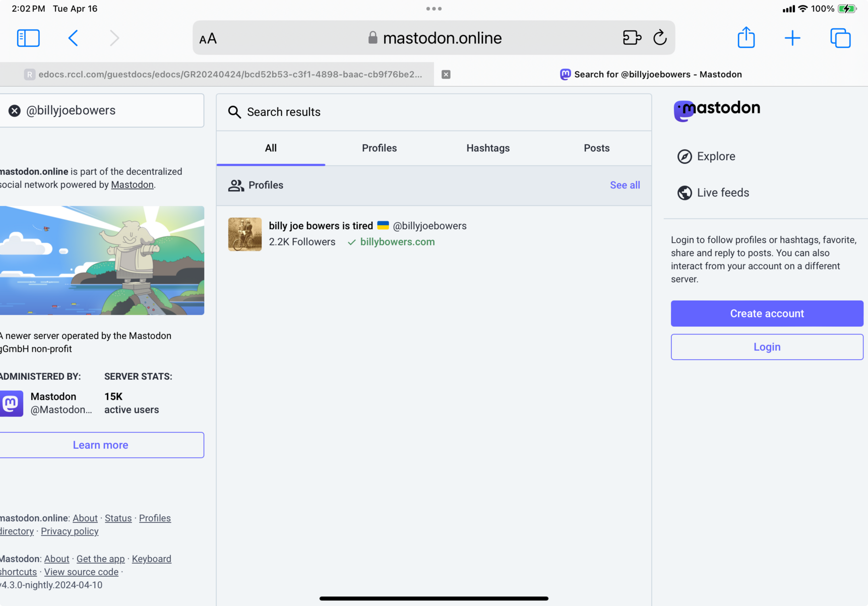This screenshot has height=606, width=868.
Task: Click the Learn more button
Action: [x=101, y=445]
